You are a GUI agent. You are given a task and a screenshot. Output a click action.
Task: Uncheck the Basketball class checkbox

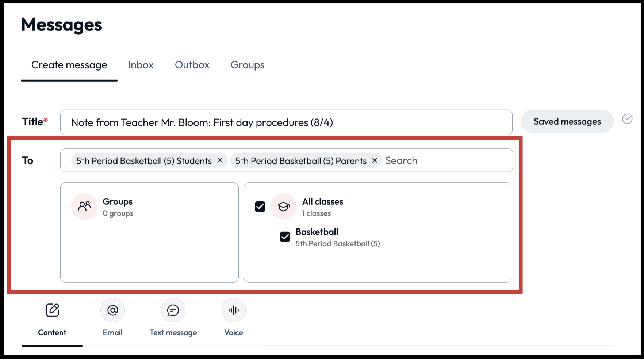tap(285, 237)
